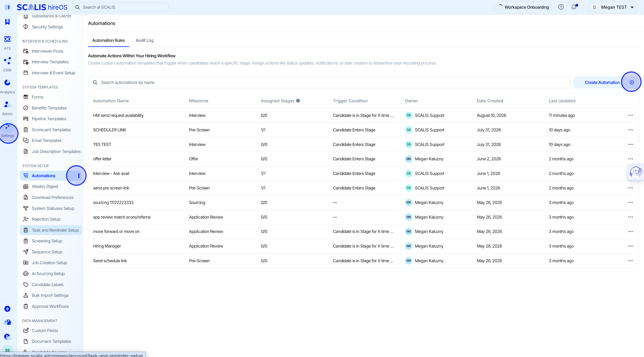Screen dimensions: 644x357
Task: Open Benefits Templates
Action: click(x=49, y=108)
